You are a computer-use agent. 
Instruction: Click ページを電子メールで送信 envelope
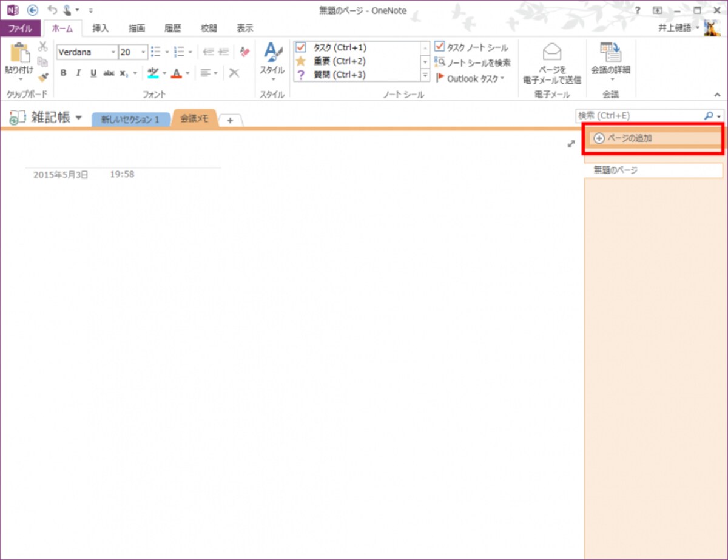tap(552, 63)
